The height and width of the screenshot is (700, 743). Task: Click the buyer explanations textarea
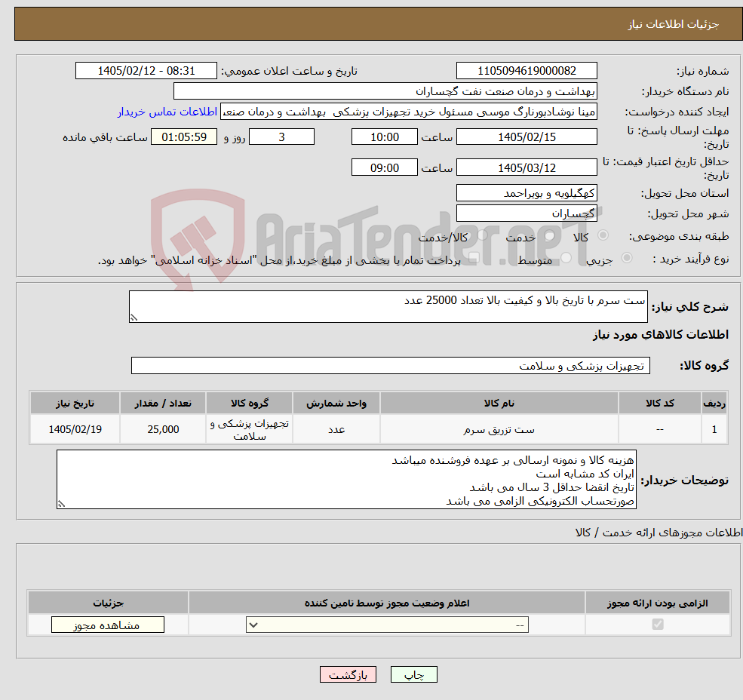pos(346,480)
